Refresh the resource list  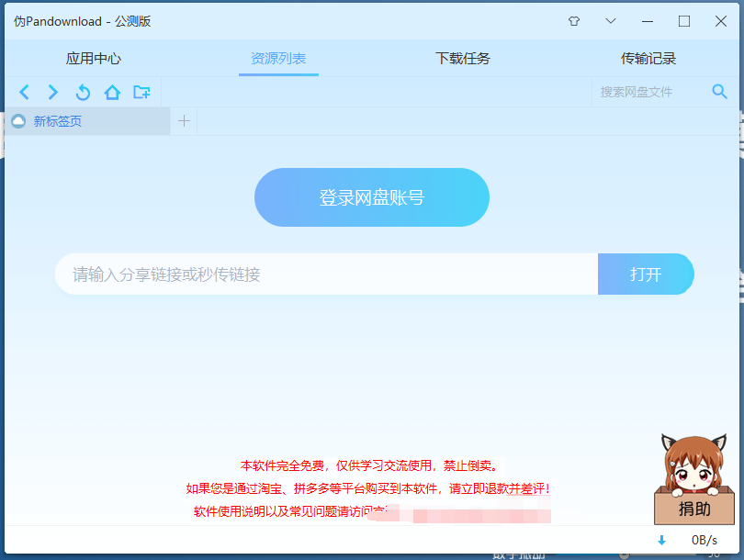[83, 92]
